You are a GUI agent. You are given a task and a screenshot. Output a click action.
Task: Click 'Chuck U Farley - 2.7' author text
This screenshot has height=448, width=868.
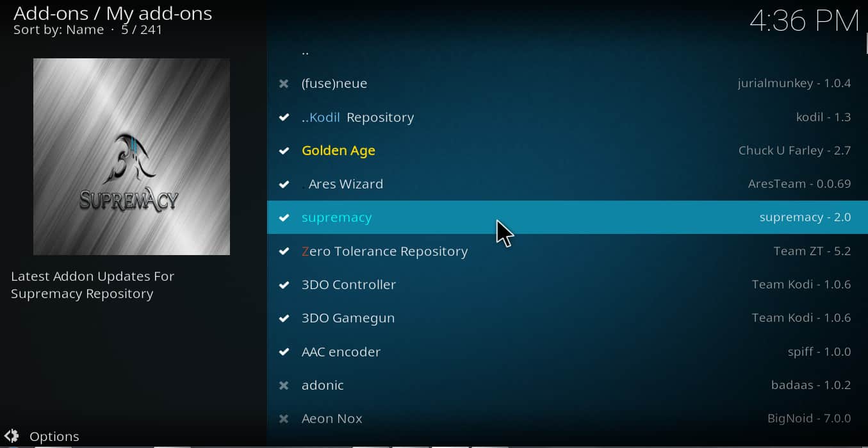click(x=795, y=151)
